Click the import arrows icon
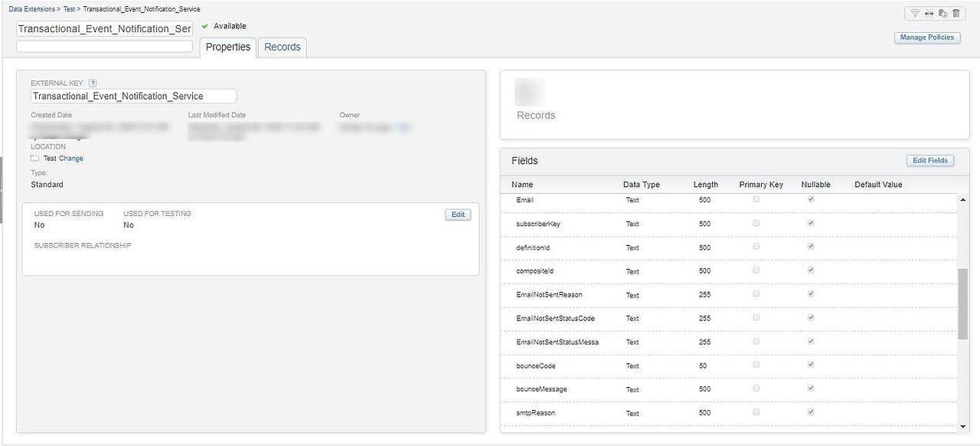Image resolution: width=980 pixels, height=446 pixels. [x=929, y=13]
